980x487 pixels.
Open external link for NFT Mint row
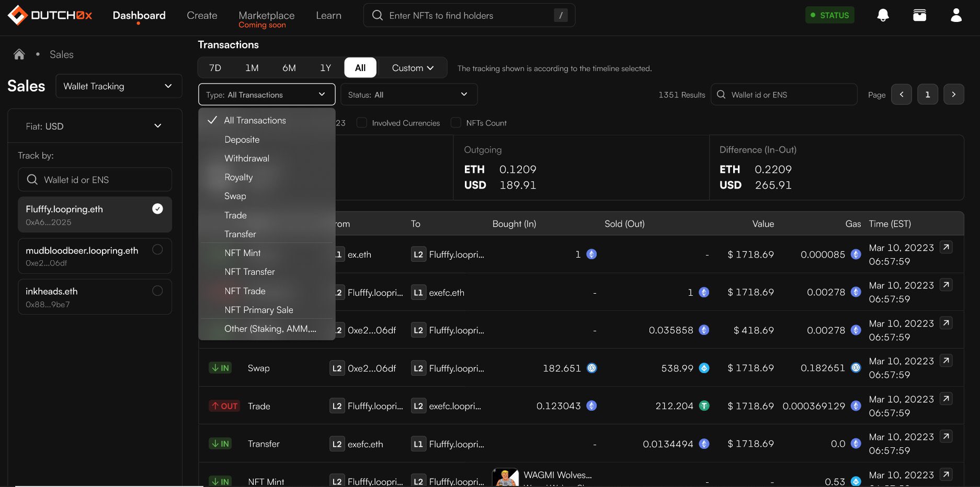pos(946,474)
